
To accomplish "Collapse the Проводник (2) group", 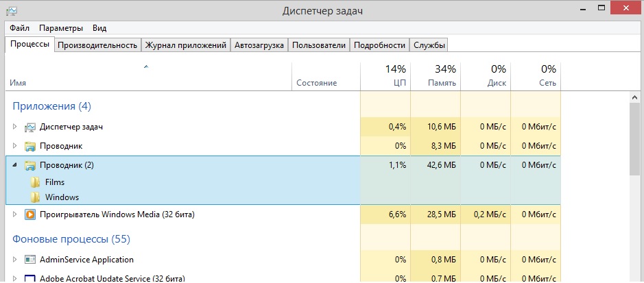I will click(x=15, y=166).
